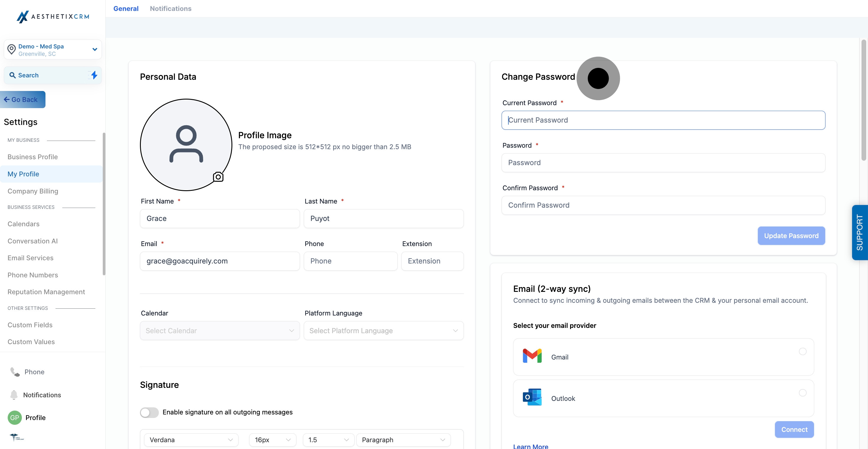Click the Outlook provider icon
This screenshot has height=449, width=868.
[532, 397]
